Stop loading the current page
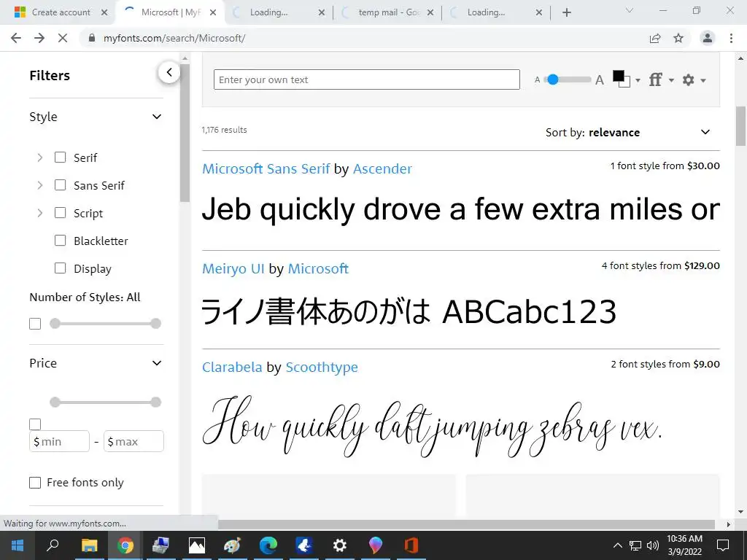Screen dimensions: 747x560 (63, 38)
